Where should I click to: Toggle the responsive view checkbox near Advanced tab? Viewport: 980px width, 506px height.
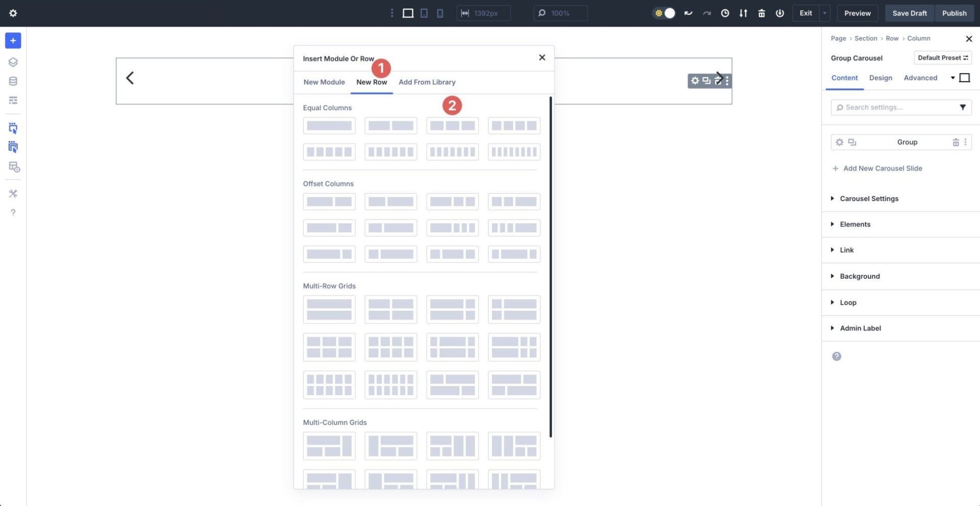click(965, 78)
